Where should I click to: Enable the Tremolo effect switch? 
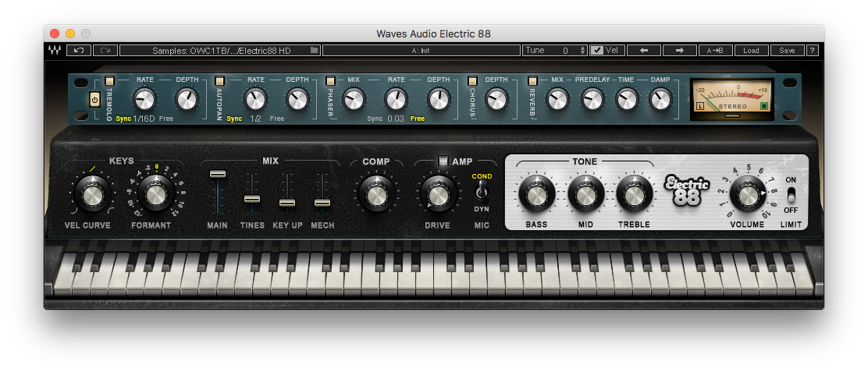click(x=109, y=80)
